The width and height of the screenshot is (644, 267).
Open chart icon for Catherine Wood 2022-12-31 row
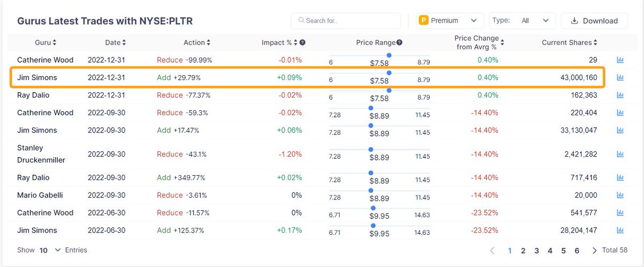pos(620,60)
